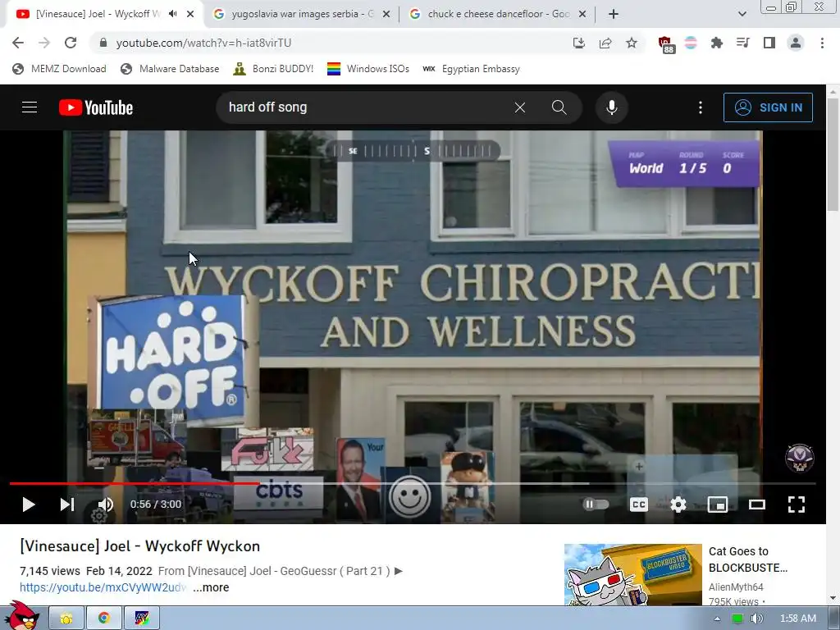Open the MEMZ Download bookmark

59,69
